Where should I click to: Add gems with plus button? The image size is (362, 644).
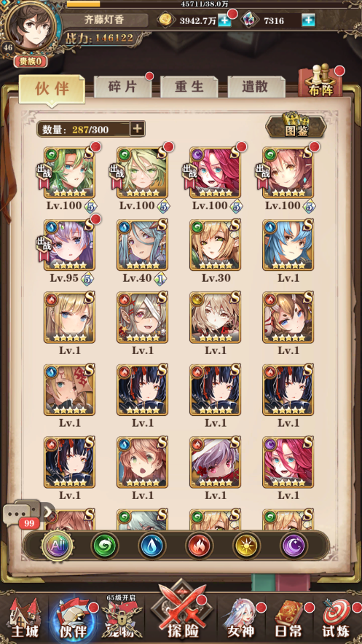coord(308,20)
